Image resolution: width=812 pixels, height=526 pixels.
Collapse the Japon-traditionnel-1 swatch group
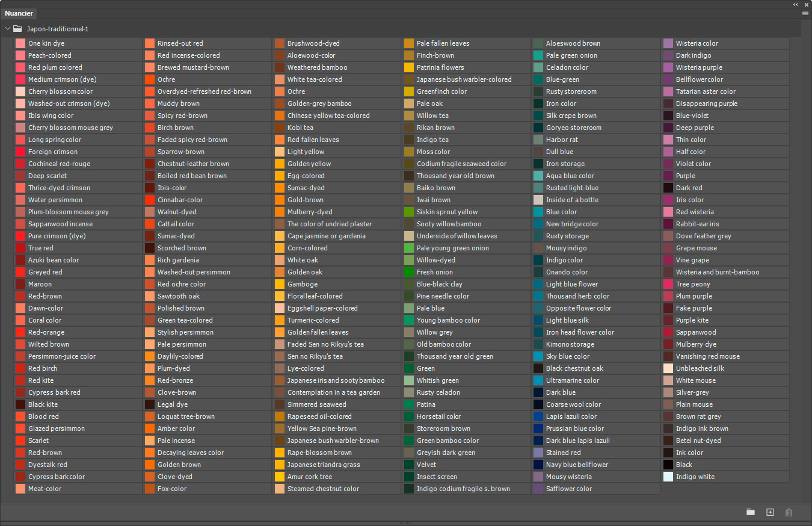[x=7, y=28]
